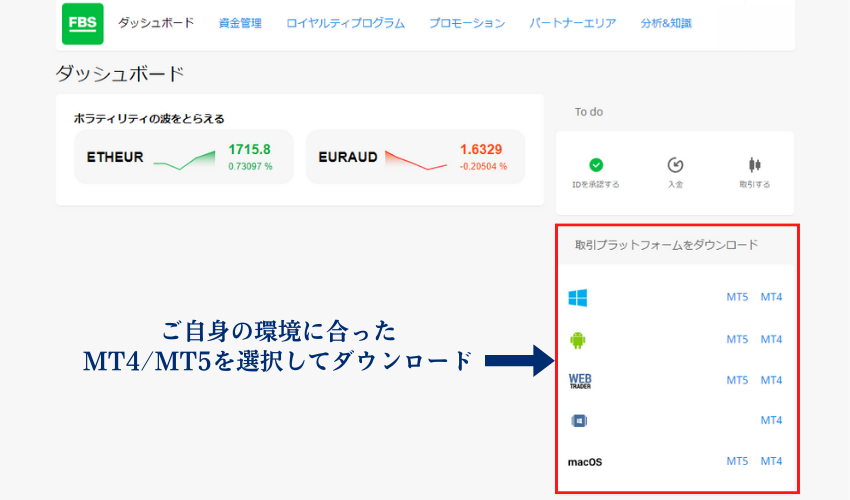850x500 pixels.
Task: Click the WEB TRADER icon
Action: [580, 381]
